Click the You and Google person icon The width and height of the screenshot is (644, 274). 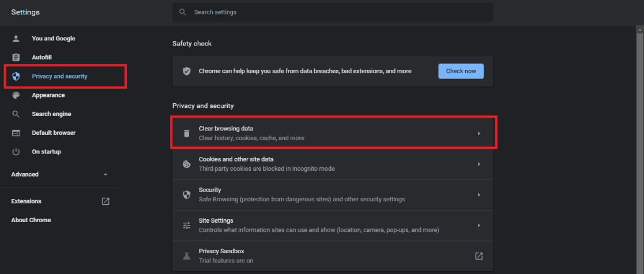[x=16, y=39]
